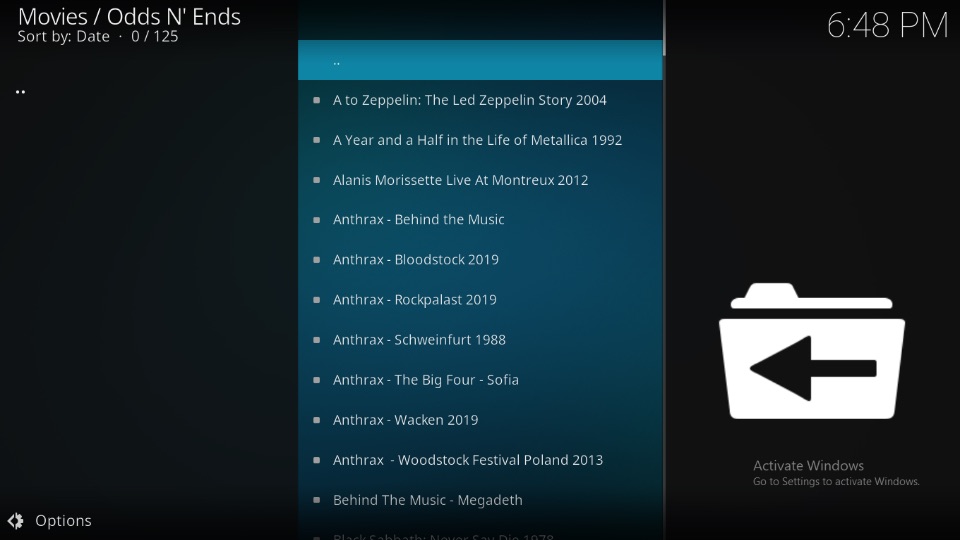The image size is (960, 540).
Task: Click the list scrollbar handle at top
Action: click(664, 28)
